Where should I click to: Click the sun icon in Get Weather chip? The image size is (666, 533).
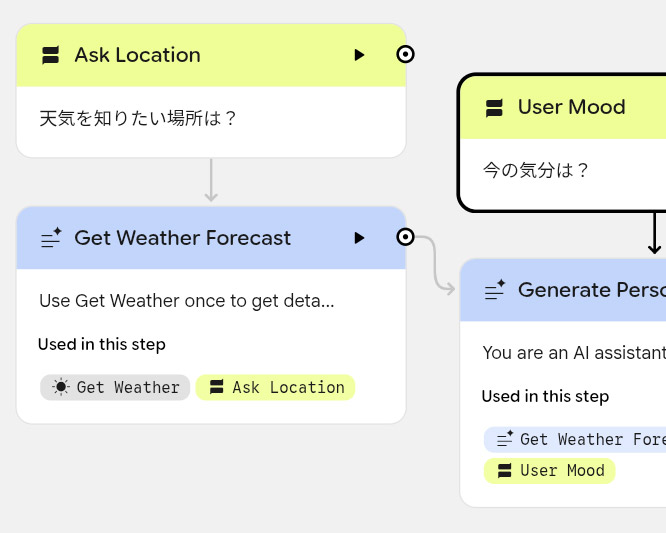pyautogui.click(x=62, y=387)
